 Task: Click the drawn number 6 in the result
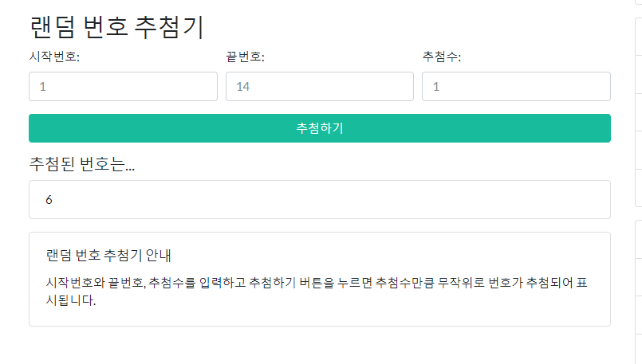point(49,200)
